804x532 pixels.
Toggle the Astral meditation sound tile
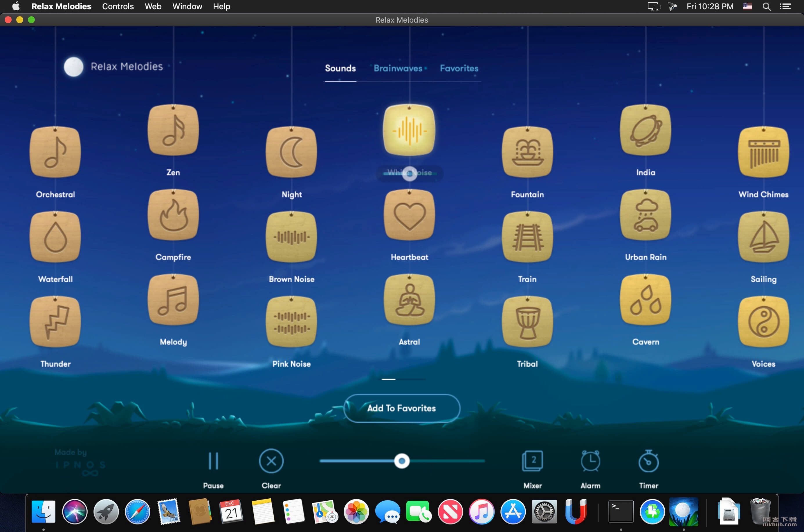[409, 300]
